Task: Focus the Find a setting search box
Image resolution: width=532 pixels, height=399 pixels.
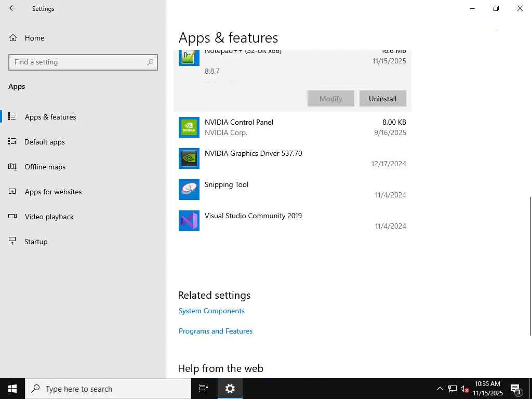Action: 83,62
